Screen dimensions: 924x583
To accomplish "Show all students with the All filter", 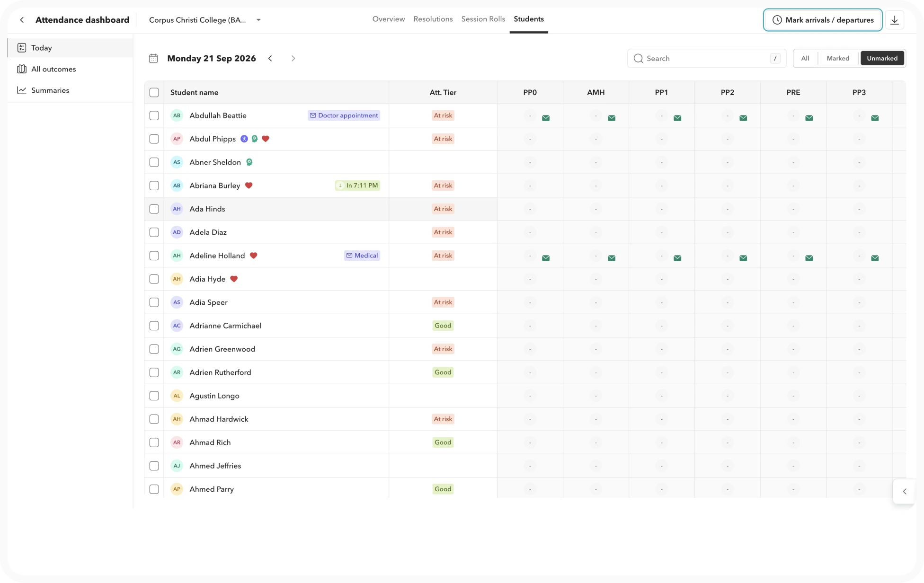I will point(805,58).
